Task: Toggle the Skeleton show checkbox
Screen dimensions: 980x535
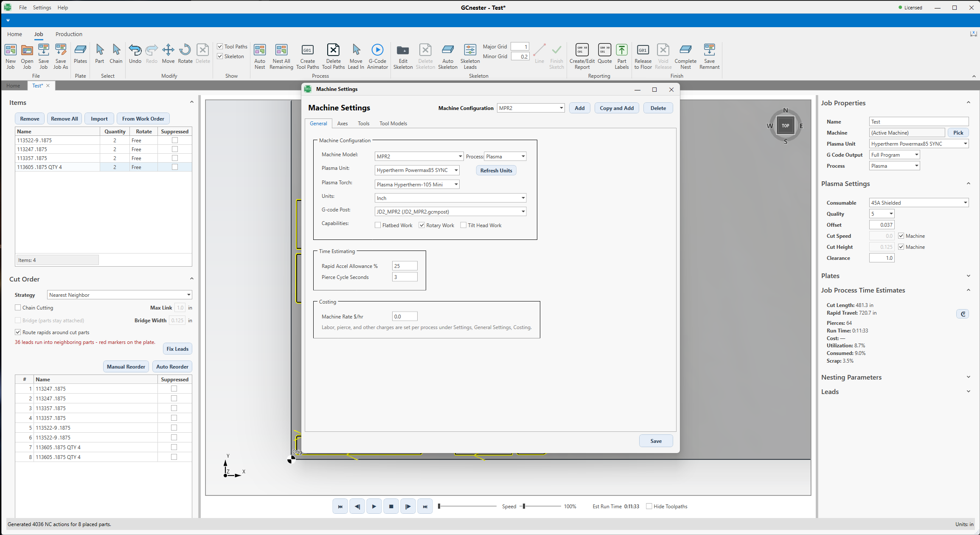Action: 220,56
